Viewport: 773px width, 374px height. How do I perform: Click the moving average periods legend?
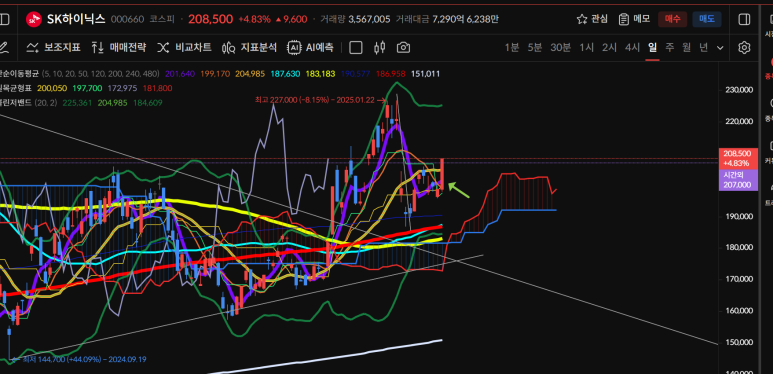(101, 74)
